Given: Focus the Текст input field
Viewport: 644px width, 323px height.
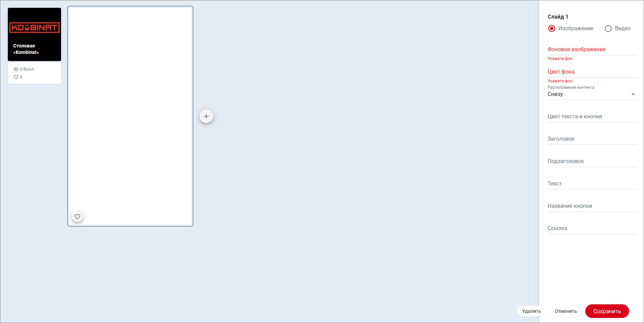Looking at the screenshot, I should [x=592, y=184].
